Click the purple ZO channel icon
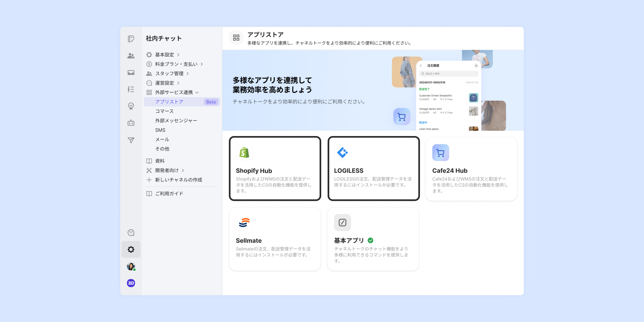Image resolution: width=644 pixels, height=322 pixels. [x=131, y=283]
